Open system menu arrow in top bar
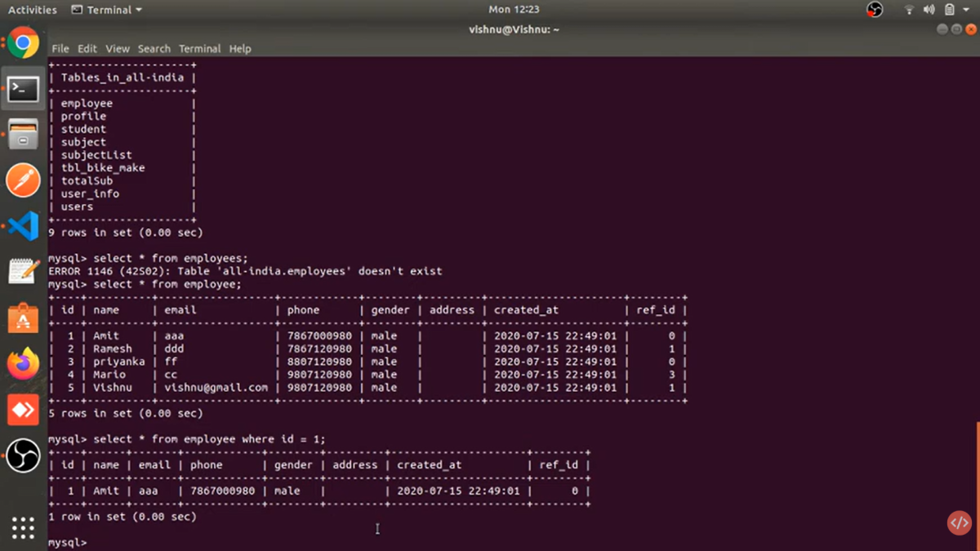The height and width of the screenshot is (551, 980). tap(967, 10)
